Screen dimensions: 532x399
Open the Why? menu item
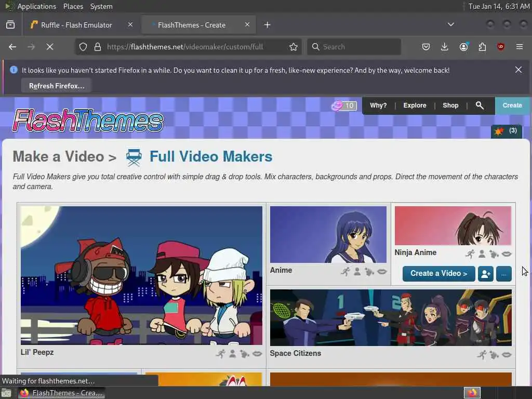click(378, 105)
